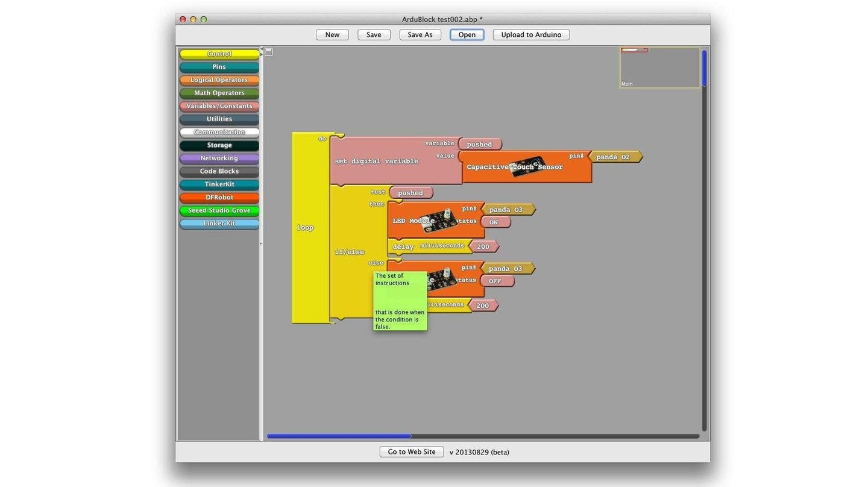Expand the DFRobot blocks drawer
This screenshot has width=868, height=487.
pos(219,198)
